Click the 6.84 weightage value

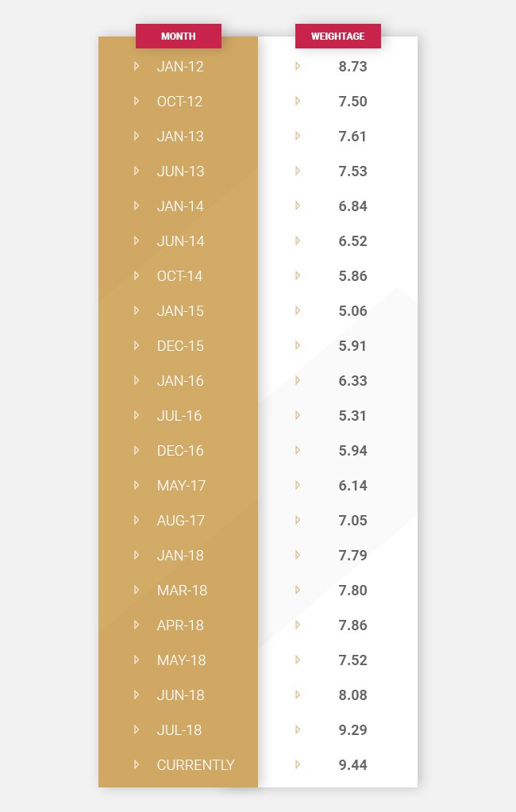(x=352, y=206)
